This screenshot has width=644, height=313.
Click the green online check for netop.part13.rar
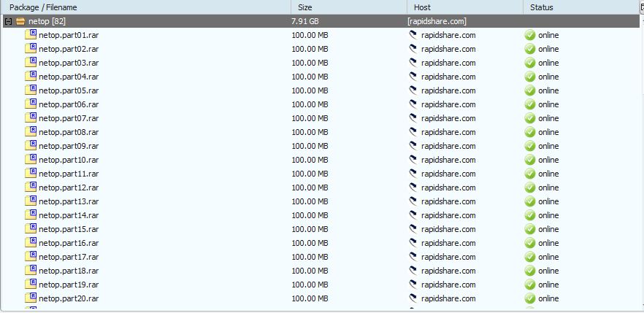tap(530, 201)
